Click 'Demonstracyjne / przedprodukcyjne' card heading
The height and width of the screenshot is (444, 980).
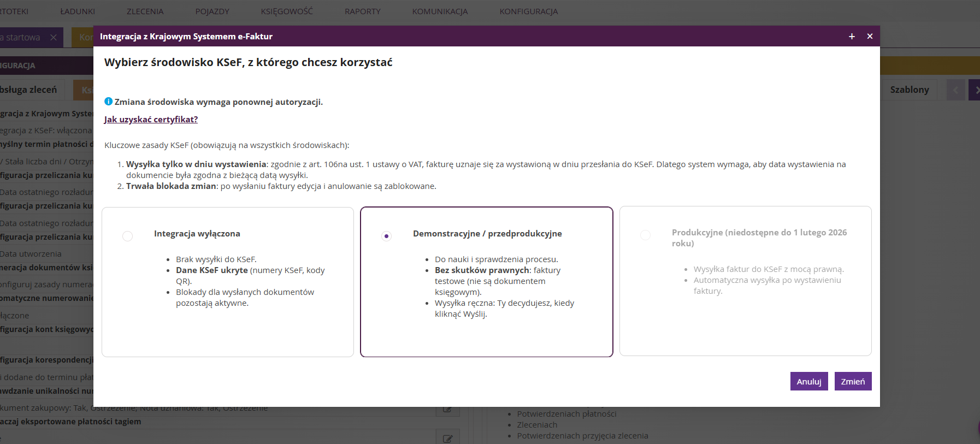487,234
